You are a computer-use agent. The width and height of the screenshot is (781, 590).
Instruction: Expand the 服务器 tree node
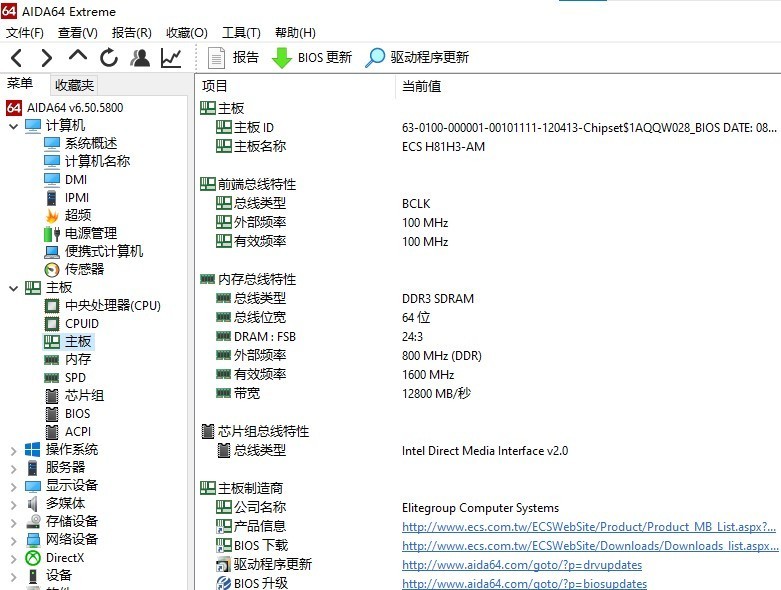point(13,469)
